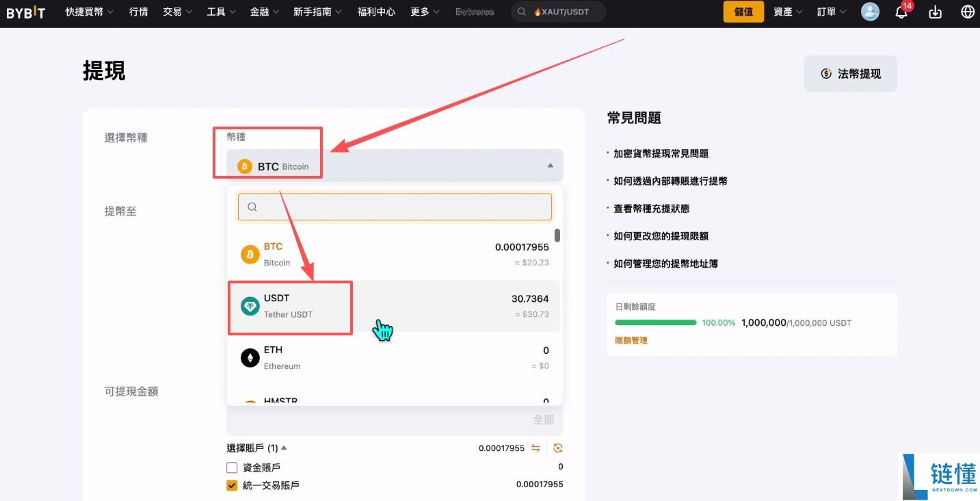Click the 100.00% limit percentage text

pos(719,322)
